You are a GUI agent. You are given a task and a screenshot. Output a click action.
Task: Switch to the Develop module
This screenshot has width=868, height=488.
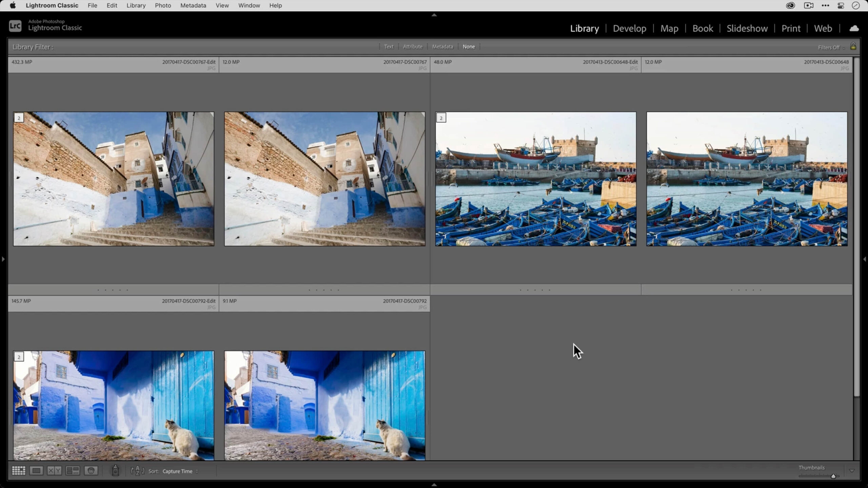pyautogui.click(x=629, y=28)
